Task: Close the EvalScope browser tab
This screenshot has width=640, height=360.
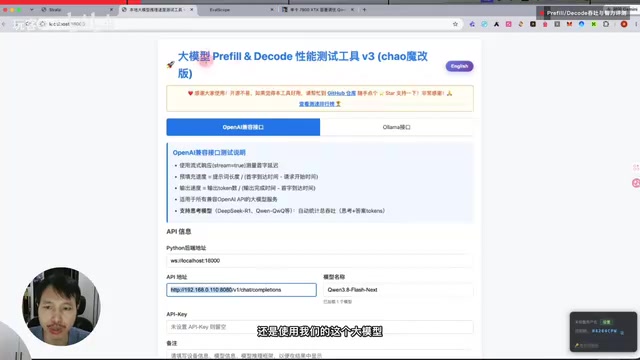Action: click(x=272, y=10)
